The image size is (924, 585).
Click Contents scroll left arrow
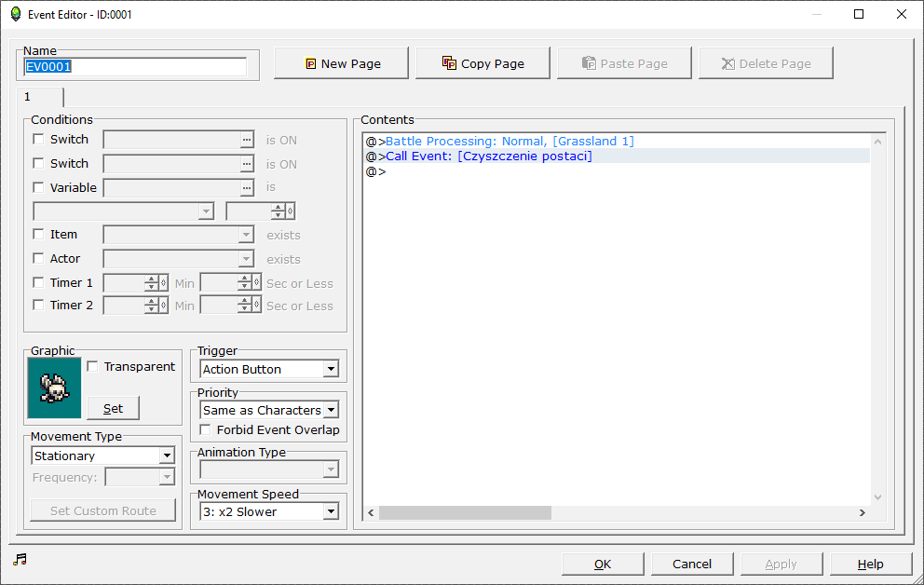(371, 512)
